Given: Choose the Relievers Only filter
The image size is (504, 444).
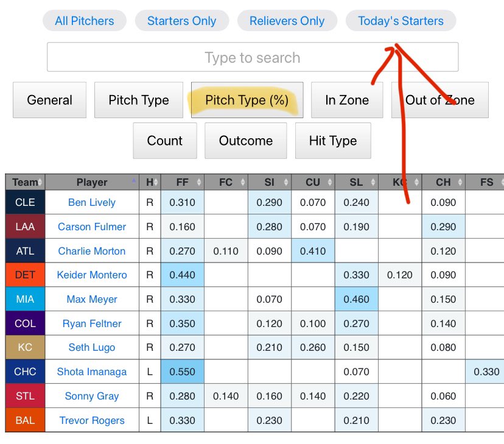Looking at the screenshot, I should [287, 21].
